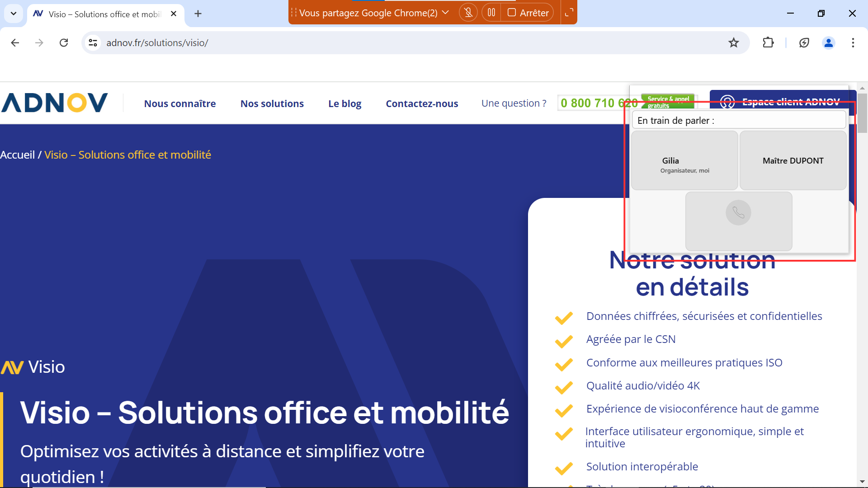Click 'Solution interopérable' text
The height and width of the screenshot is (488, 868).
pos(642,467)
